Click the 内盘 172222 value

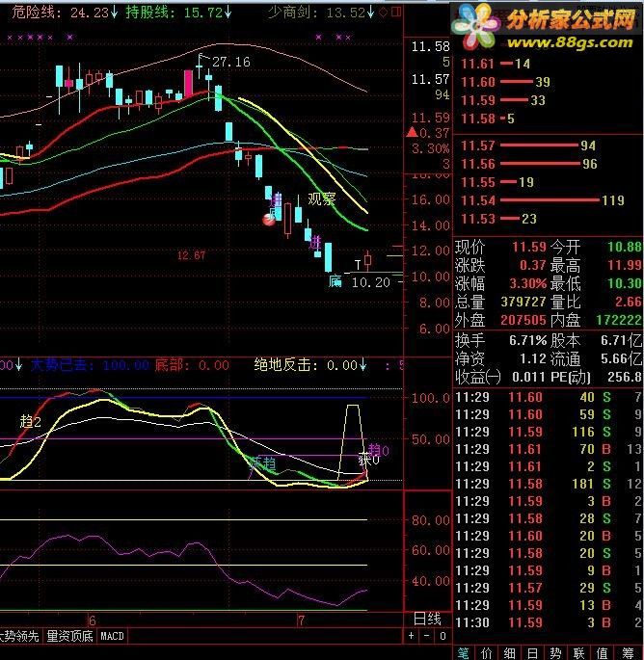coord(619,320)
